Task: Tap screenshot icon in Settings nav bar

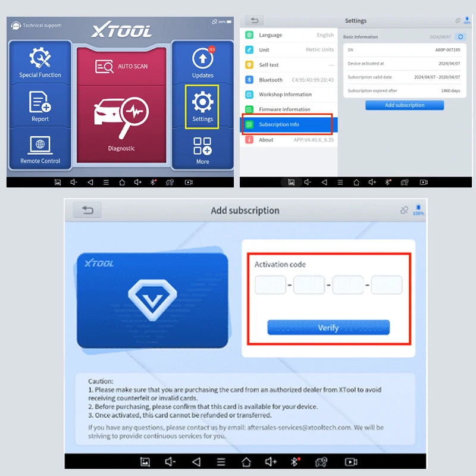Action: coord(291,182)
